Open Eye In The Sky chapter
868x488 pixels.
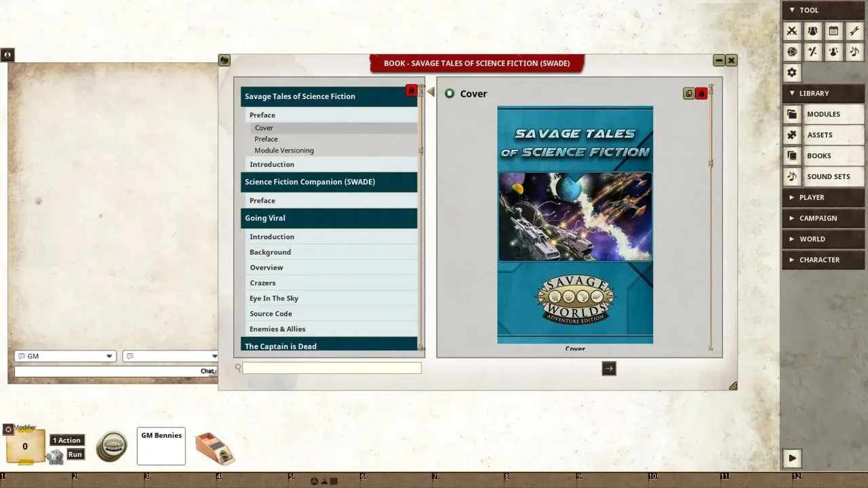[331, 298]
